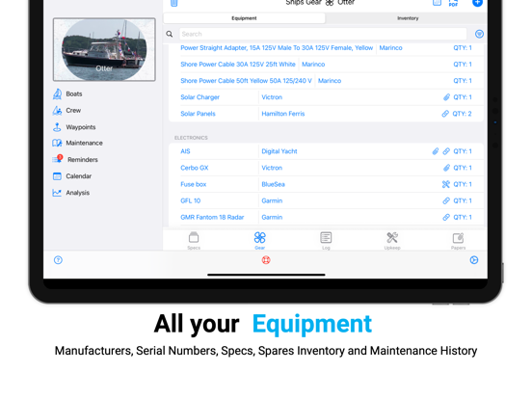Viewport: 532px width, 399px height.
Task: Click the tools icon on Fuse box row
Action: click(x=446, y=184)
